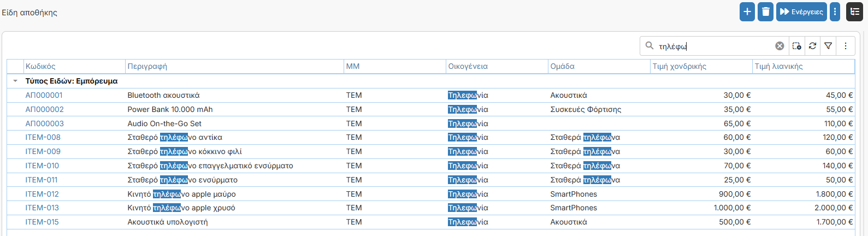Open grid options vertical dots menu
Image resolution: width=868 pixels, height=236 pixels.
click(845, 46)
